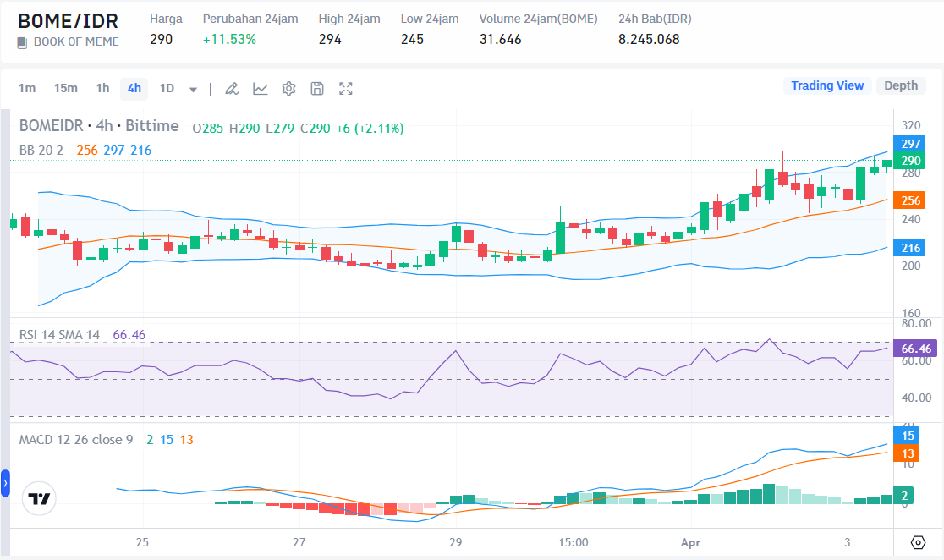Click the MACD 12 26 close 9 label
Viewport: 944px width, 560px height.
(x=76, y=440)
